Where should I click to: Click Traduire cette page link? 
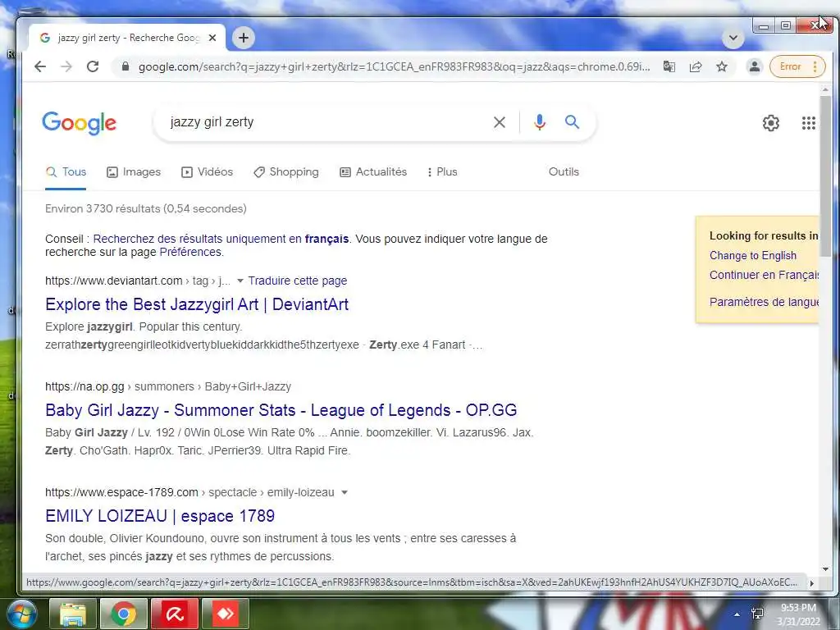[x=297, y=281]
